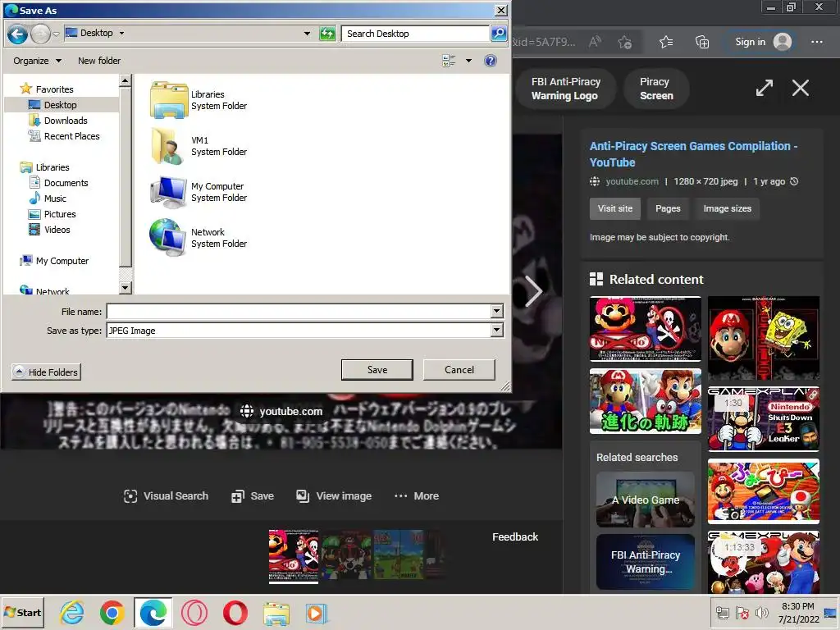Open Piracy Screen chip
The width and height of the screenshot is (840, 630).
656,89
